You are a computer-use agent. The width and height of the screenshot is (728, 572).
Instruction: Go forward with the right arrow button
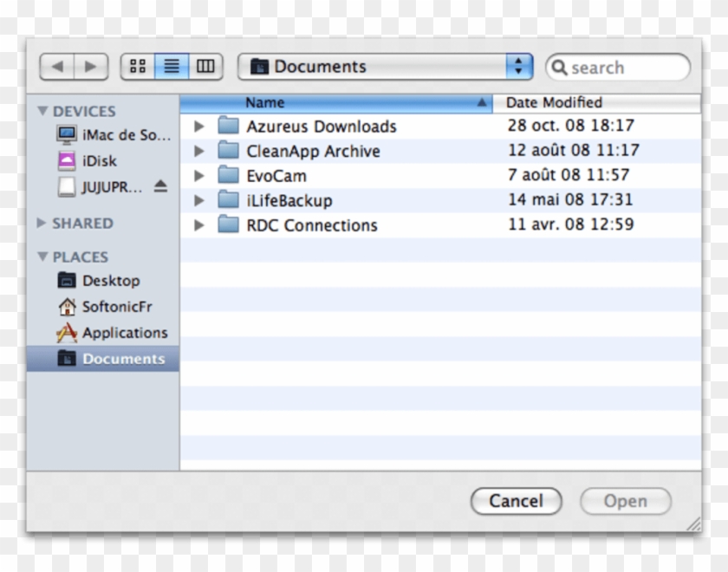pyautogui.click(x=91, y=67)
